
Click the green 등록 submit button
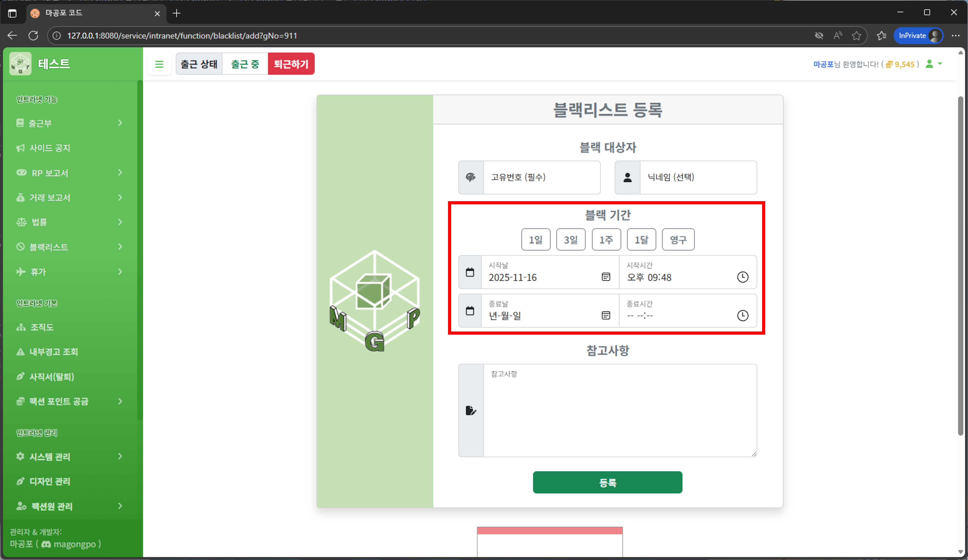[607, 482]
